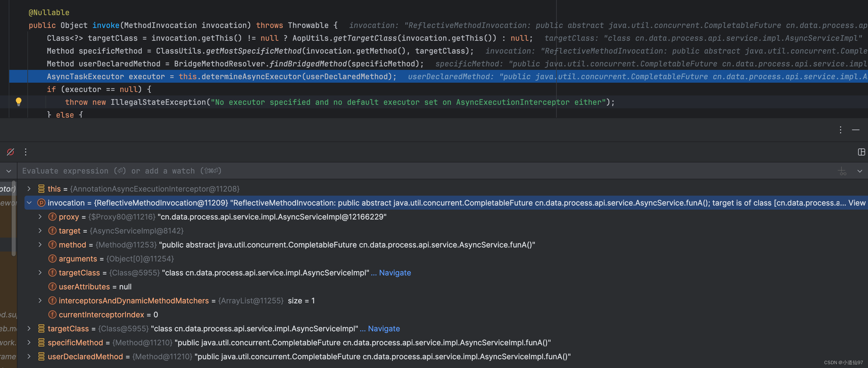Viewport: 868px width, 368px height.
Task: Open the debug toolbar more options menu
Action: (26, 152)
